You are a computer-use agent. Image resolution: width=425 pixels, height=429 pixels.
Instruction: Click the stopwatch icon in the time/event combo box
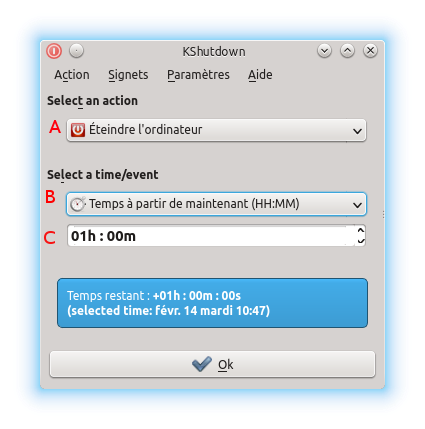[x=78, y=204]
